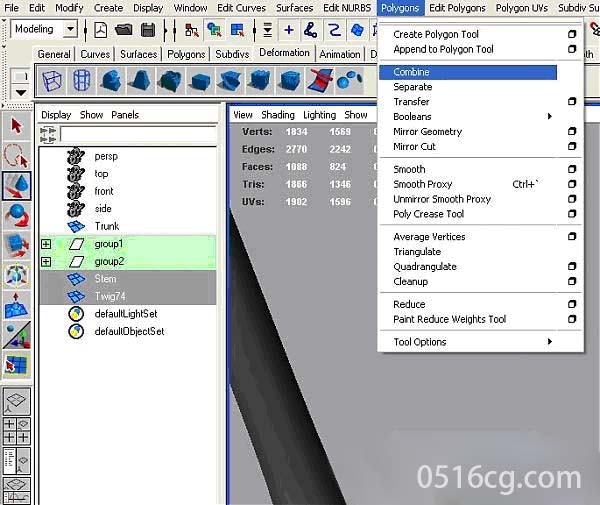Switch to single perspective view layout
The width and height of the screenshot is (600, 505).
tap(16, 401)
